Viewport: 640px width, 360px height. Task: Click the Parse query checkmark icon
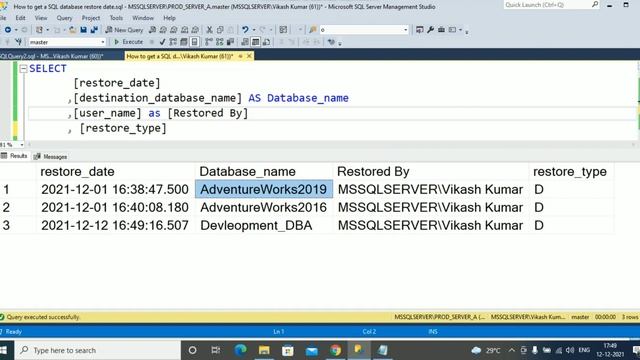[x=162, y=42]
